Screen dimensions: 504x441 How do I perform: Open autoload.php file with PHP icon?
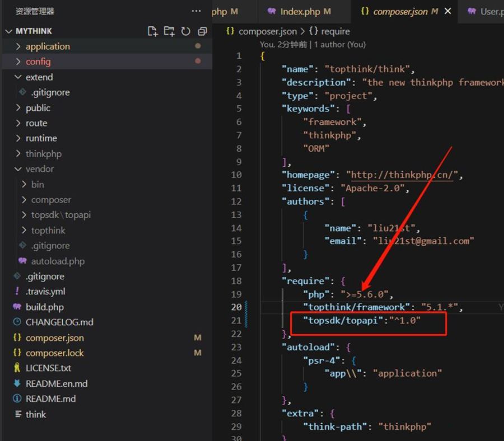(x=58, y=261)
